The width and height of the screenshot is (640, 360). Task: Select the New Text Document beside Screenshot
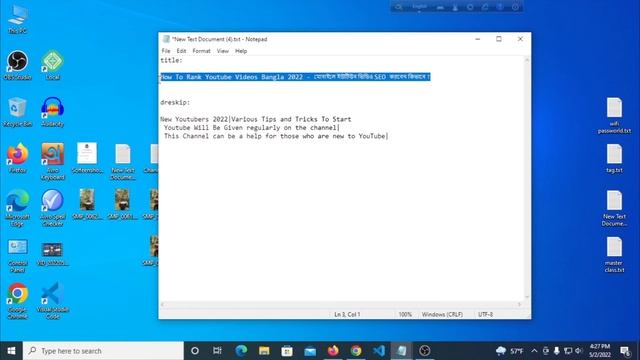(x=122, y=162)
